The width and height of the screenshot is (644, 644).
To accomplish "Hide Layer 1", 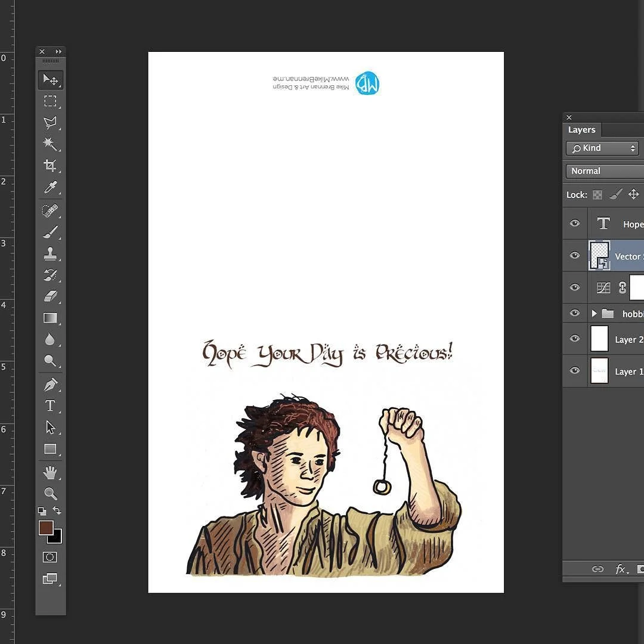I will pos(575,370).
